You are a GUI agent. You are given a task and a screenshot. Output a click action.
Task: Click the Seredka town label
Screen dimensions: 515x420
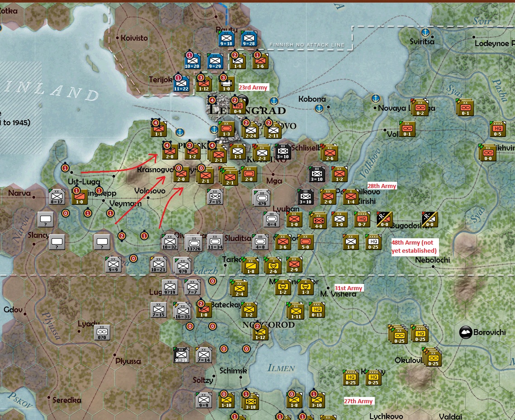[66, 400]
